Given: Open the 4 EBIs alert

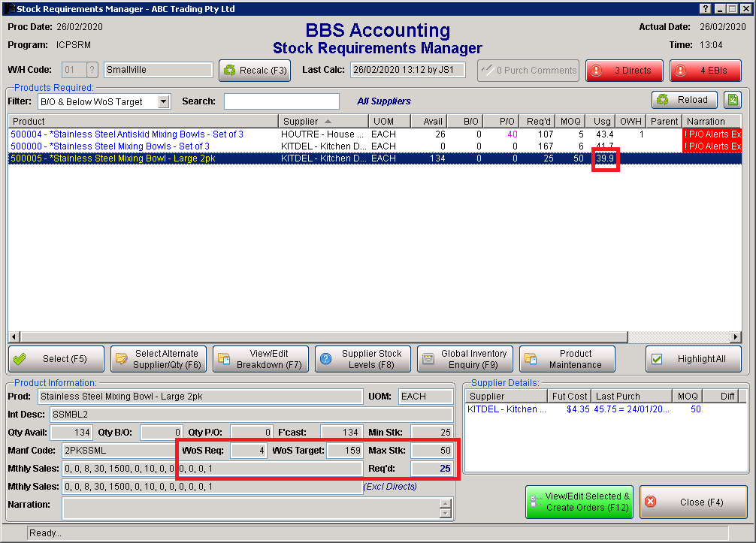Looking at the screenshot, I should pos(705,71).
